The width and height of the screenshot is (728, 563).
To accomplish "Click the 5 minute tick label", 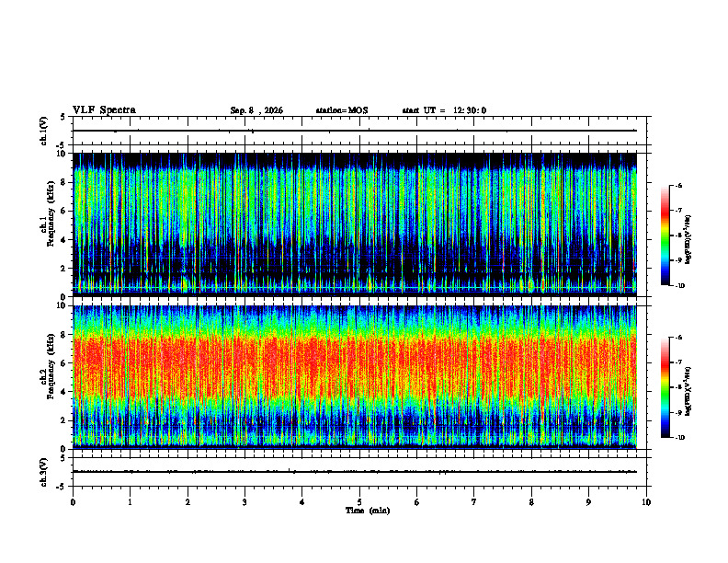I will click(359, 502).
